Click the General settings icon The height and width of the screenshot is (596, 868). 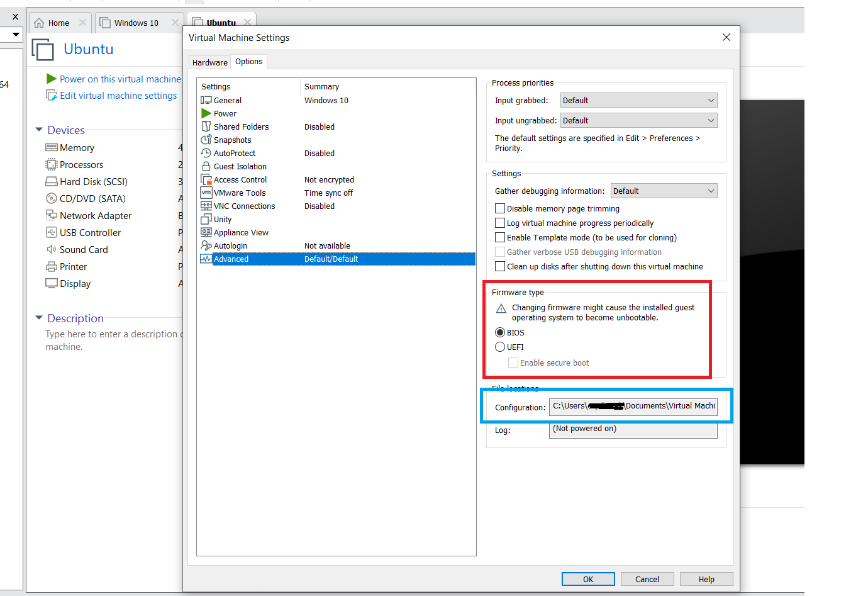pyautogui.click(x=206, y=100)
